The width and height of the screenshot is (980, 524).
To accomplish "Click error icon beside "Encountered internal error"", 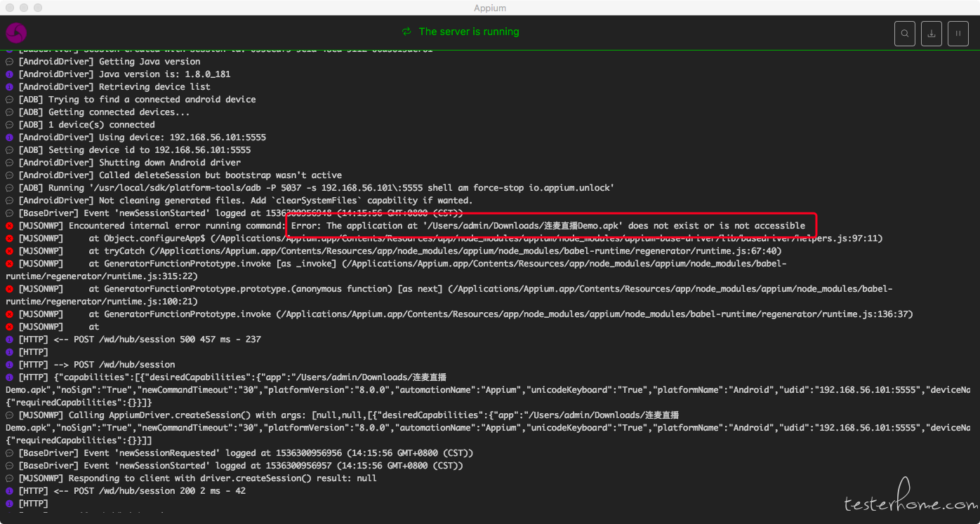I will point(10,225).
